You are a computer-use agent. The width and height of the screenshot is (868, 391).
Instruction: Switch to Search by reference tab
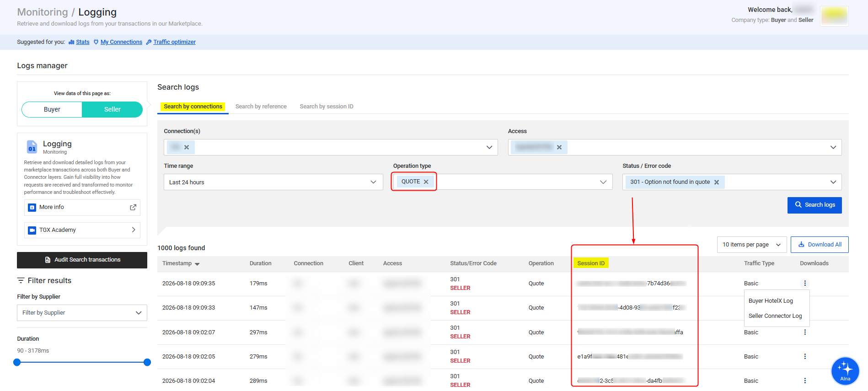tap(261, 107)
